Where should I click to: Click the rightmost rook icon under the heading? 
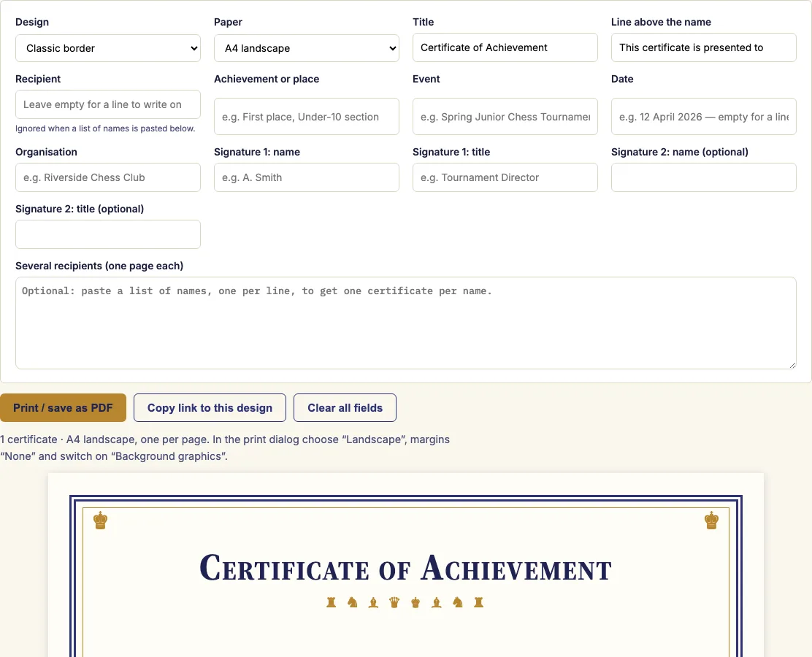tap(478, 602)
